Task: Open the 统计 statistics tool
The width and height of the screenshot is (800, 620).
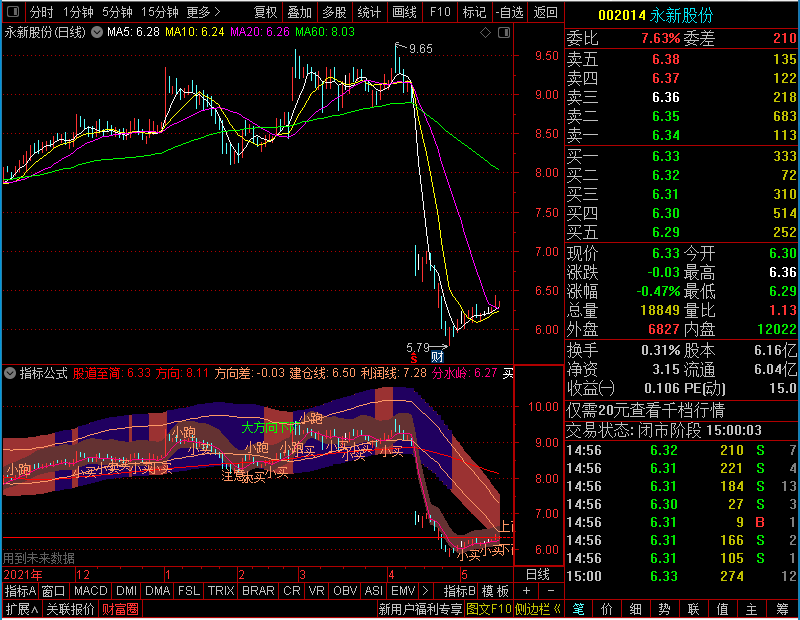Action: click(369, 12)
